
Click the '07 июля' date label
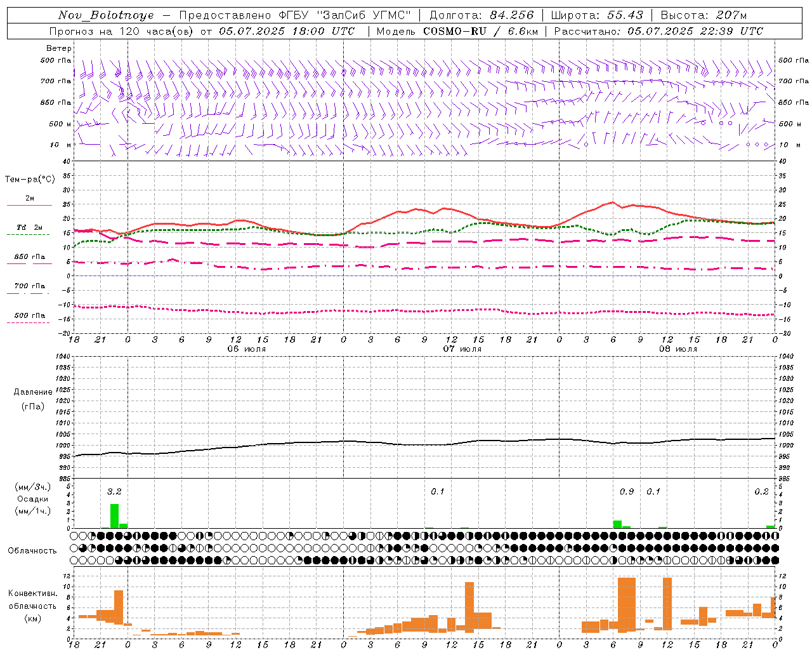(462, 349)
